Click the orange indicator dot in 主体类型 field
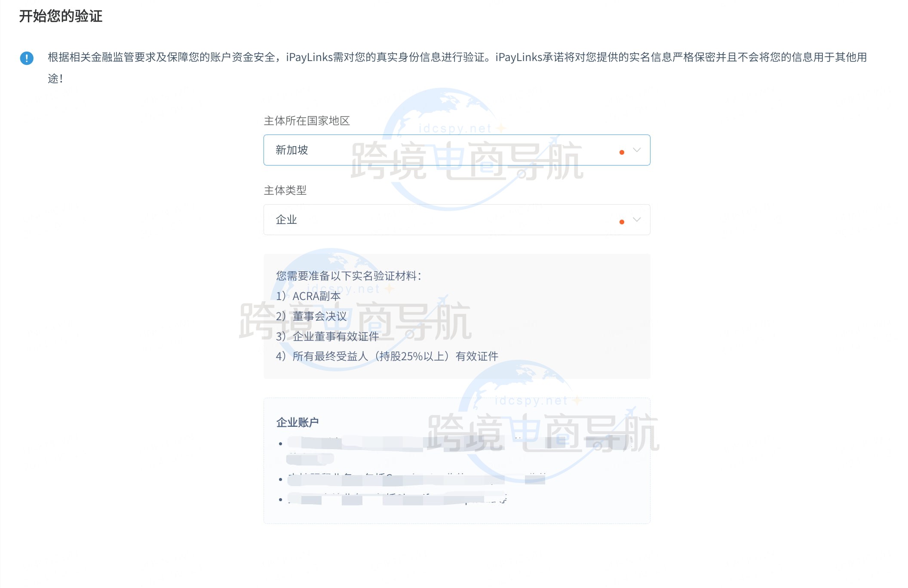This screenshot has height=588, width=908. tap(621, 221)
